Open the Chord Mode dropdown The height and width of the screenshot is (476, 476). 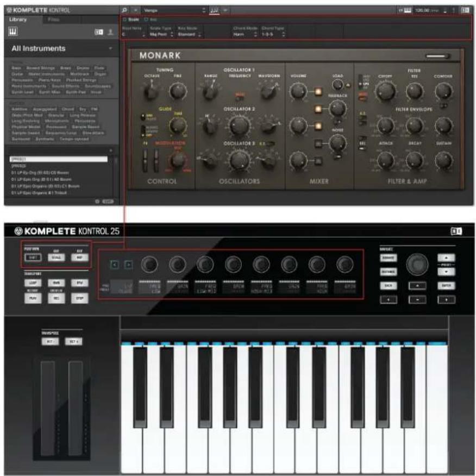[245, 35]
